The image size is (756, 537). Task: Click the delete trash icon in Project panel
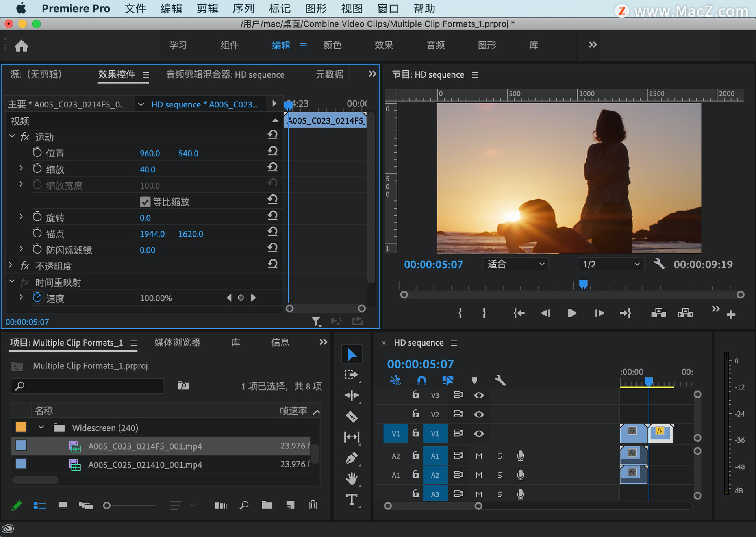pos(313,505)
